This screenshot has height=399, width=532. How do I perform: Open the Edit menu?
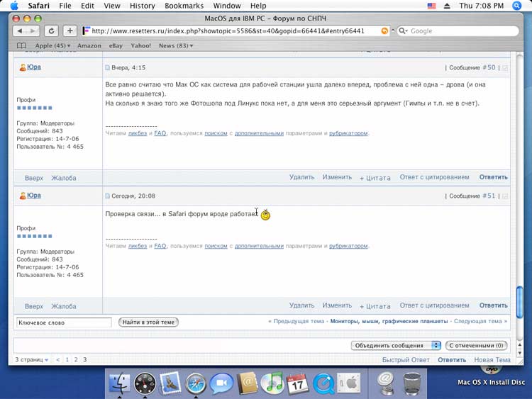click(87, 6)
